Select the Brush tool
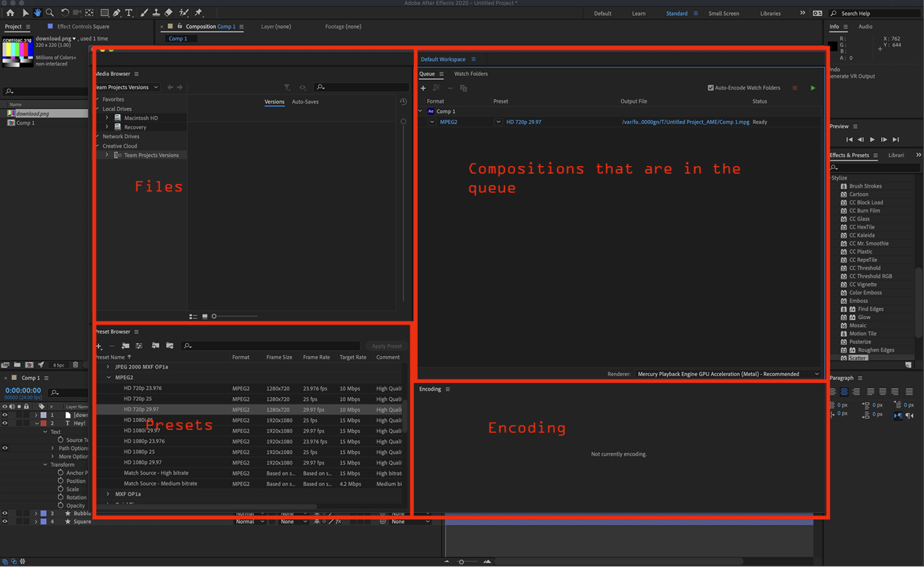 click(144, 13)
